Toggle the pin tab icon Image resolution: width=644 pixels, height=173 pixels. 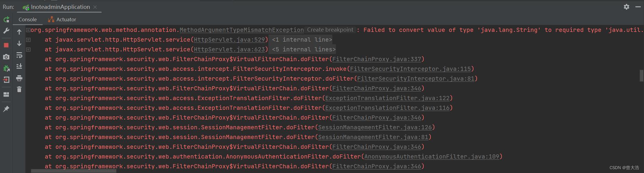point(6,109)
